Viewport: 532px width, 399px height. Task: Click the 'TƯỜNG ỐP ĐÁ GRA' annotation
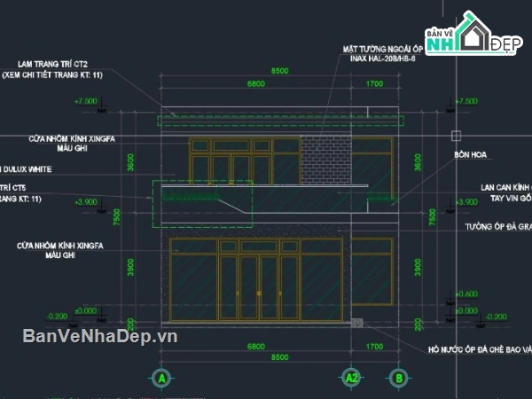[498, 227]
